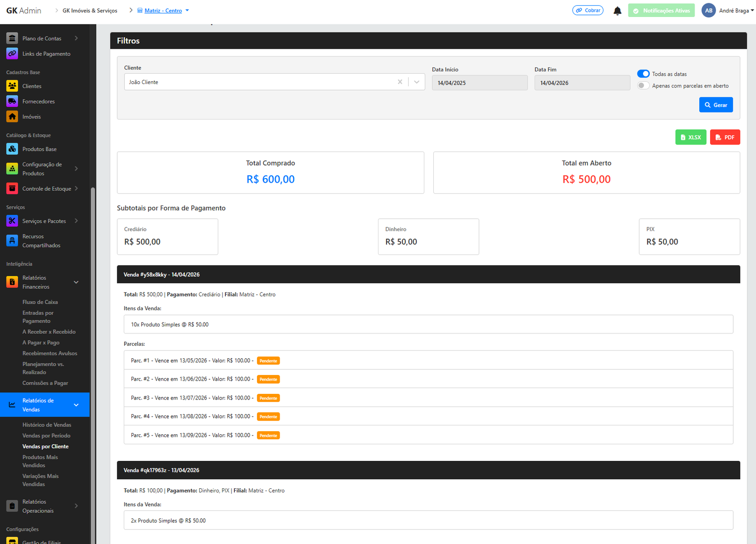
Task: Open the notifications bell icon
Action: click(x=617, y=11)
